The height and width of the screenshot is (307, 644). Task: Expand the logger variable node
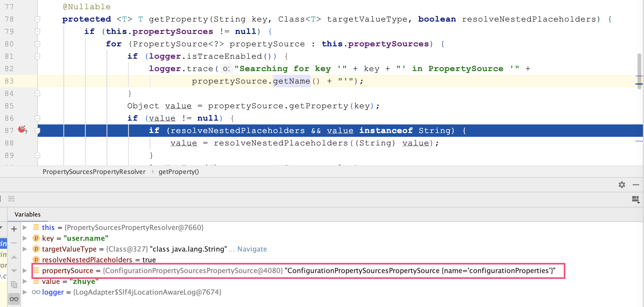point(25,292)
